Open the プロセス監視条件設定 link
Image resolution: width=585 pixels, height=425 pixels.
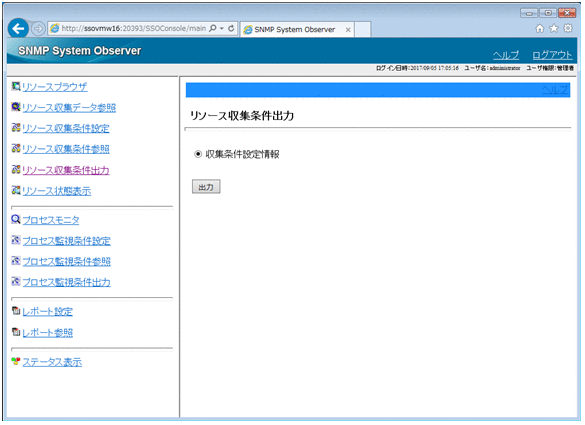[66, 241]
